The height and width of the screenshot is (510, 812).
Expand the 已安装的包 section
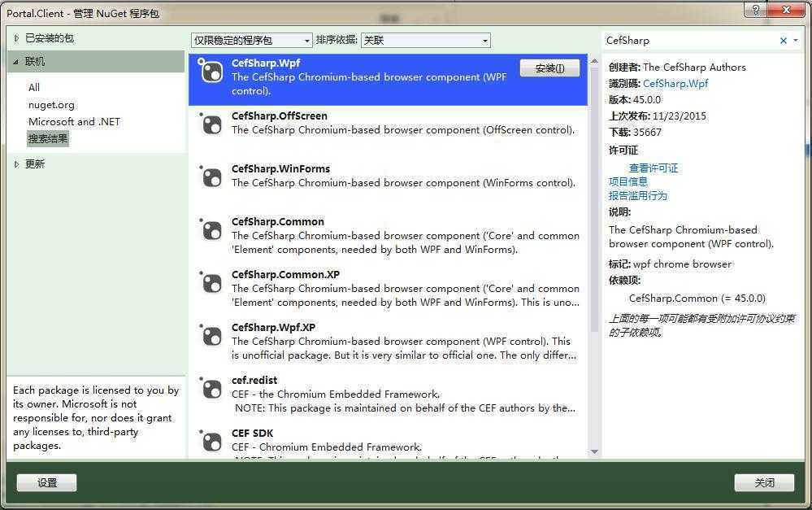[x=16, y=38]
